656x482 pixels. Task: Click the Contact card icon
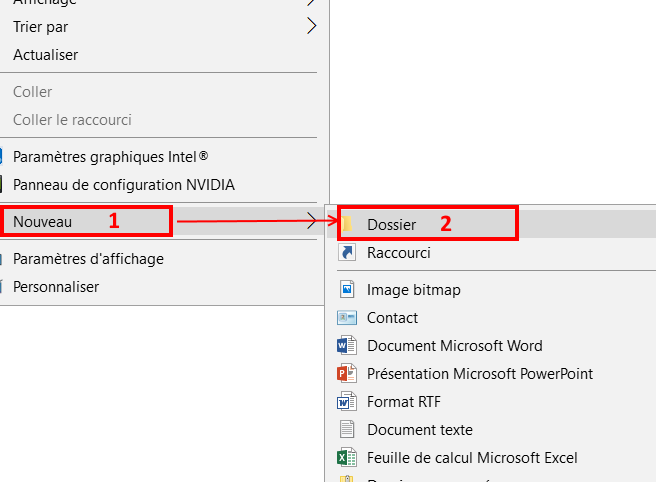[x=347, y=318]
